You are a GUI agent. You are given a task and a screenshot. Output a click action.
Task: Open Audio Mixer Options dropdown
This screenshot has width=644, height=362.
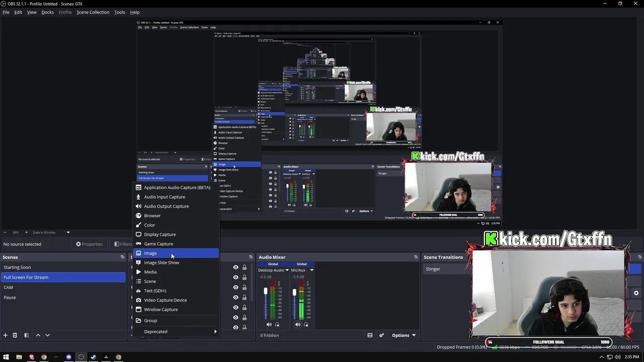pyautogui.click(x=404, y=335)
